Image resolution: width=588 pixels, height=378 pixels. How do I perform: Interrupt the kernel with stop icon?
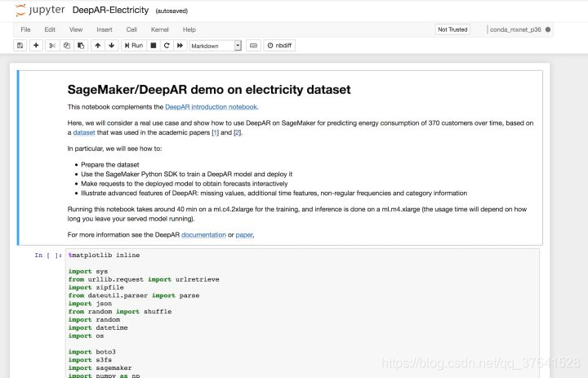[154, 46]
